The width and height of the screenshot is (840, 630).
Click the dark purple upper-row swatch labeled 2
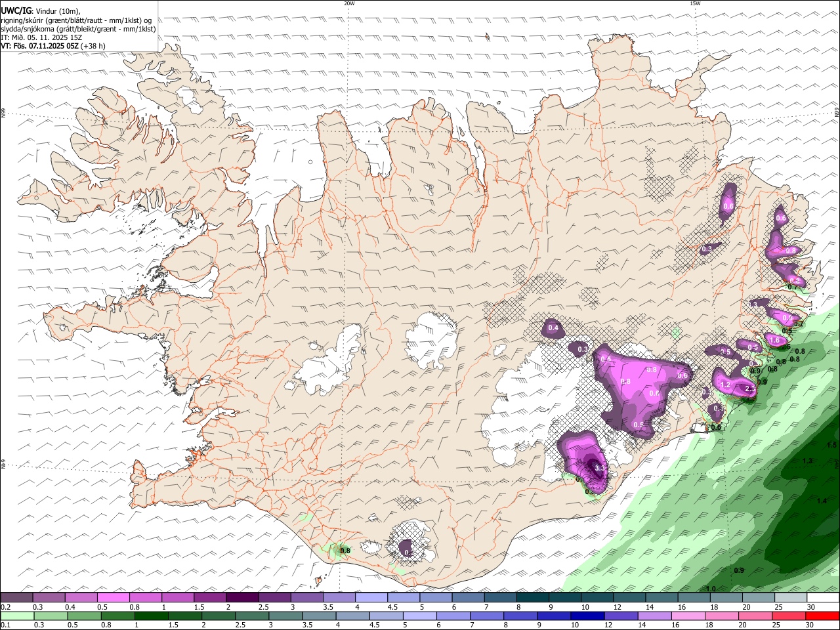(x=241, y=598)
